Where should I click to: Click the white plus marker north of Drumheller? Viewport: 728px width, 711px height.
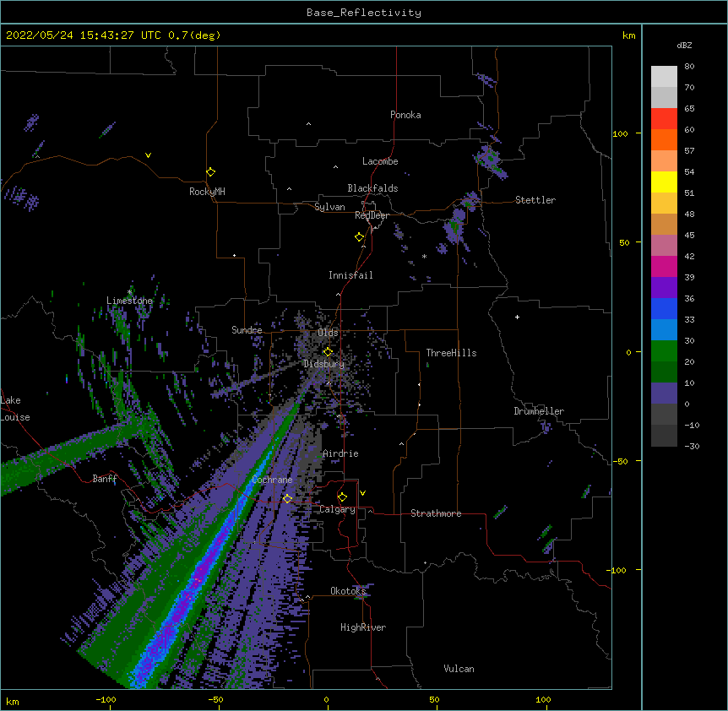tap(517, 317)
